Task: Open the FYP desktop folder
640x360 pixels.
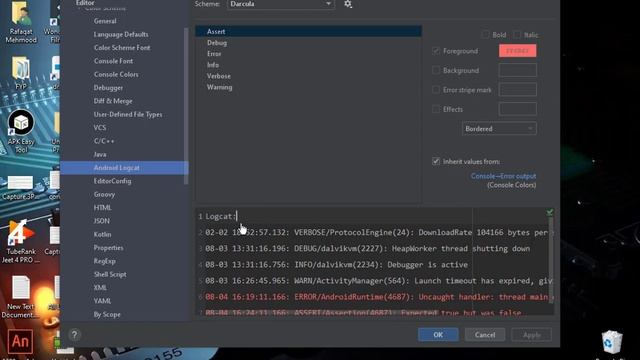Action: 21,73
